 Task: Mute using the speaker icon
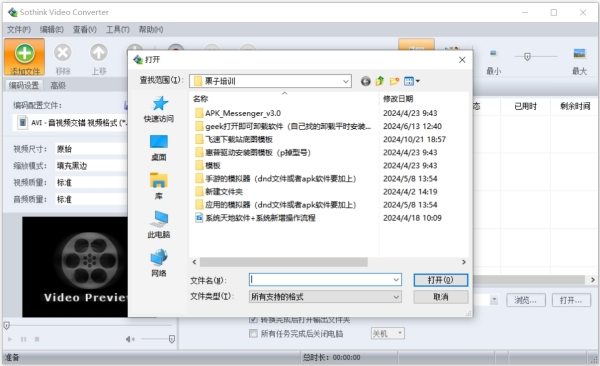pos(130,339)
